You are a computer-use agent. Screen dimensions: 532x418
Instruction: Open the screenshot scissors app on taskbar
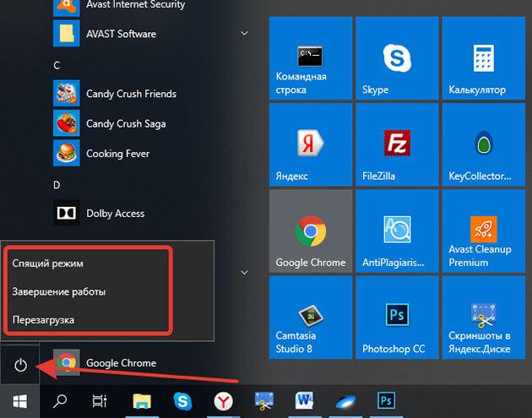tap(264, 401)
